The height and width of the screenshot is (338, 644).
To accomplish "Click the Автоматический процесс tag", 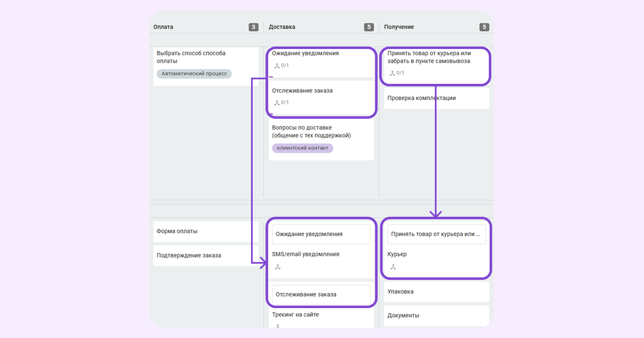I will coord(194,73).
